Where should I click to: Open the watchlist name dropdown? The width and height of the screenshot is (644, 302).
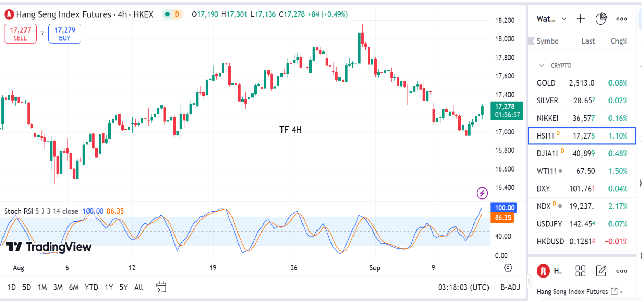551,19
